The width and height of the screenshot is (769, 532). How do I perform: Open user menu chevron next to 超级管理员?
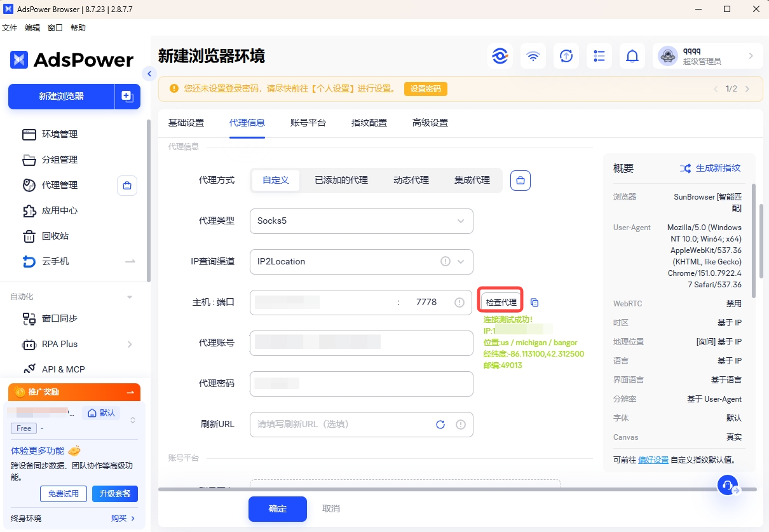pyautogui.click(x=751, y=56)
